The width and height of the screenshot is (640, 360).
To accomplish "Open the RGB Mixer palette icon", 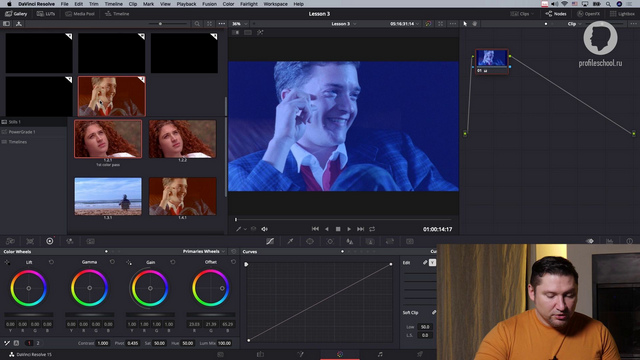I will pyautogui.click(x=70, y=241).
